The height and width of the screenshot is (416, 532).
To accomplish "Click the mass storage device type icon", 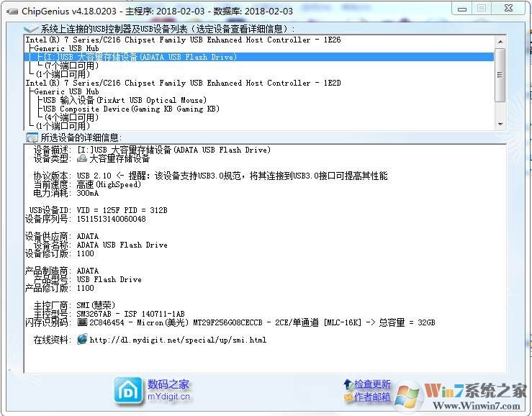I will pos(82,158).
